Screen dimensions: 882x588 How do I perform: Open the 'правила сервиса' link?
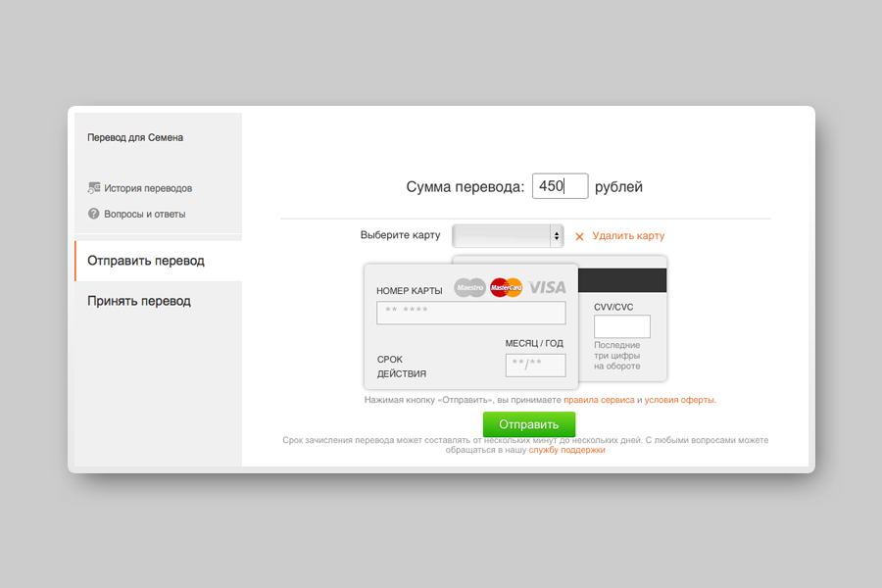click(x=599, y=400)
